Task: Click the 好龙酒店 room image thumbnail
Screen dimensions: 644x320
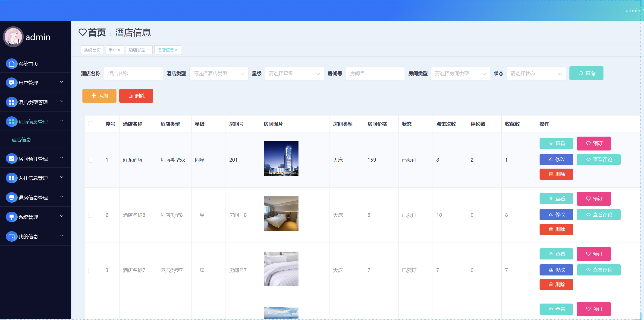Action: click(x=281, y=159)
